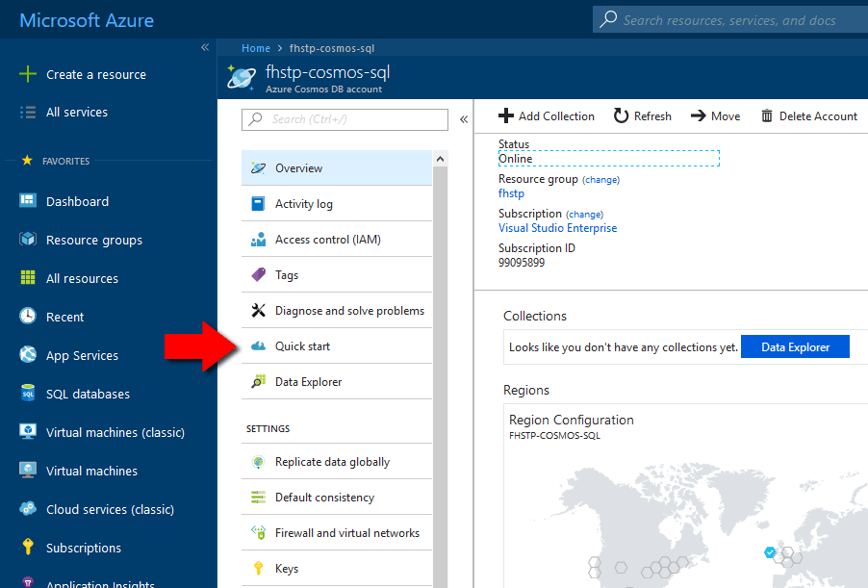Viewport: 868px width, 588px height.
Task: Select the Subscription ID 99095899 text
Action: pos(522,263)
